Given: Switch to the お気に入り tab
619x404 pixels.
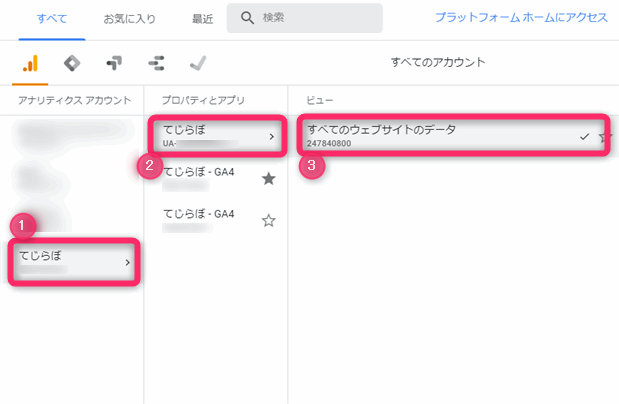Looking at the screenshot, I should (129, 19).
